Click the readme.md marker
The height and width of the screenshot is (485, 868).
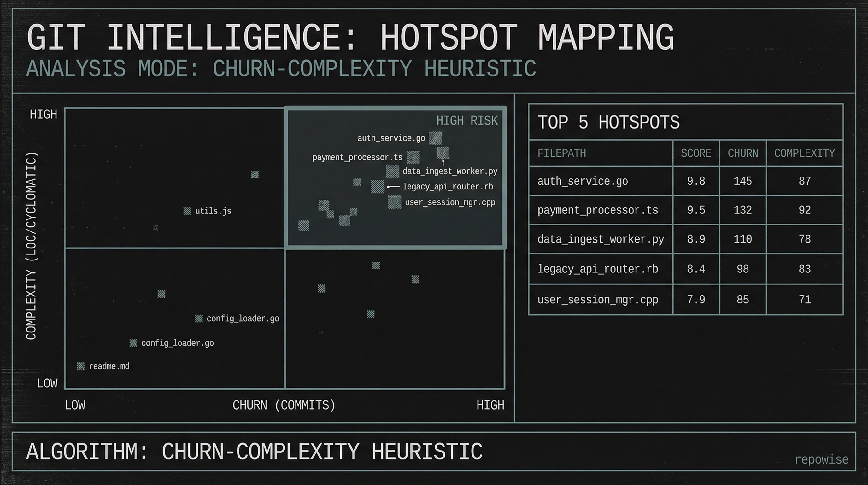[x=81, y=366]
